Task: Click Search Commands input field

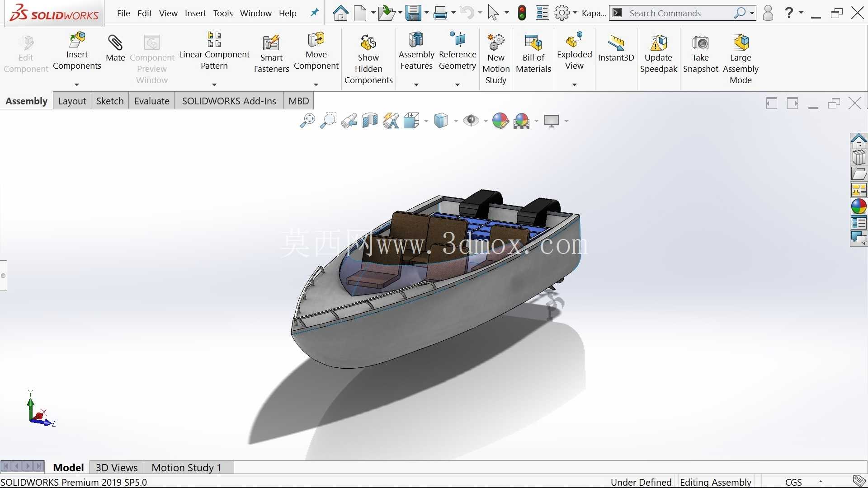Action: pyautogui.click(x=683, y=13)
